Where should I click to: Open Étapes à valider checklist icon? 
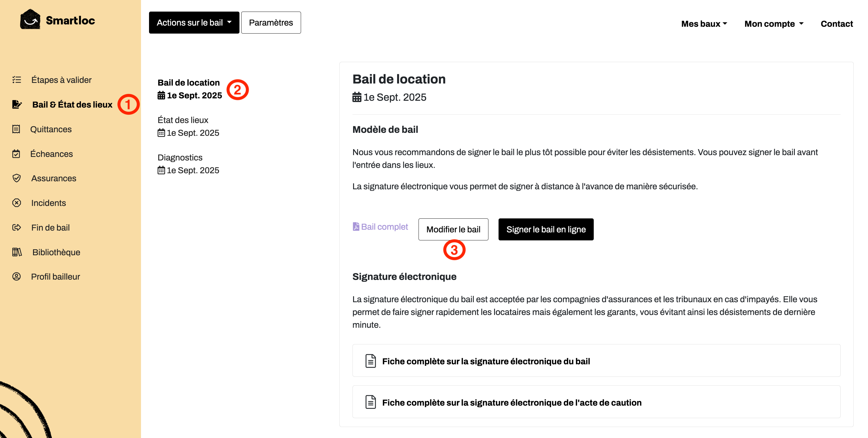[x=17, y=80]
